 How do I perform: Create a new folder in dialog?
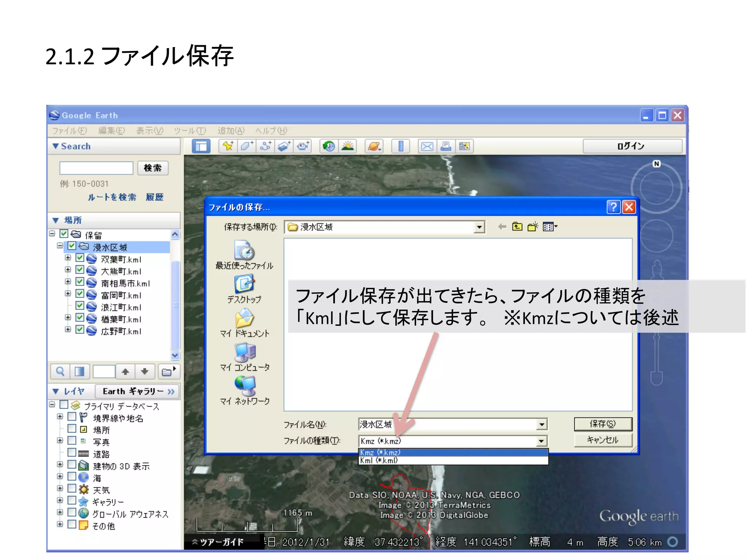[533, 227]
